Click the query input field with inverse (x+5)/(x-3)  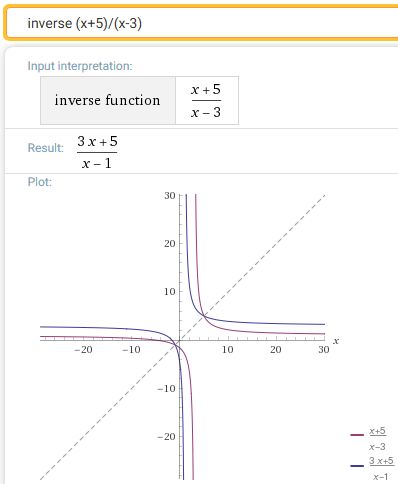point(202,23)
